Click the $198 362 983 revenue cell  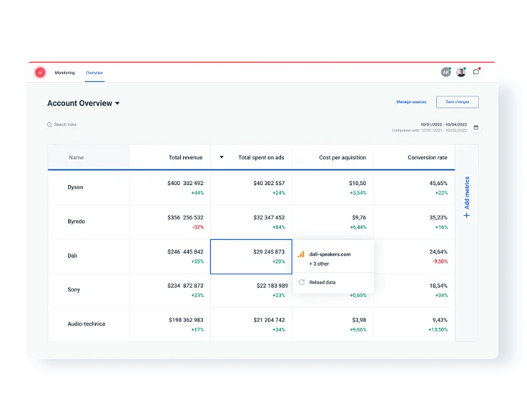tap(170, 325)
